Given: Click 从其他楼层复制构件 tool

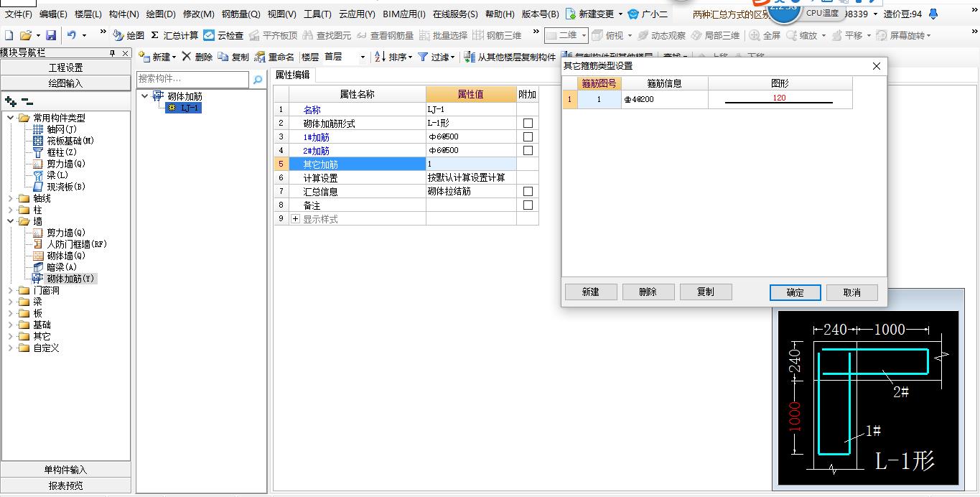Looking at the screenshot, I should click(510, 57).
